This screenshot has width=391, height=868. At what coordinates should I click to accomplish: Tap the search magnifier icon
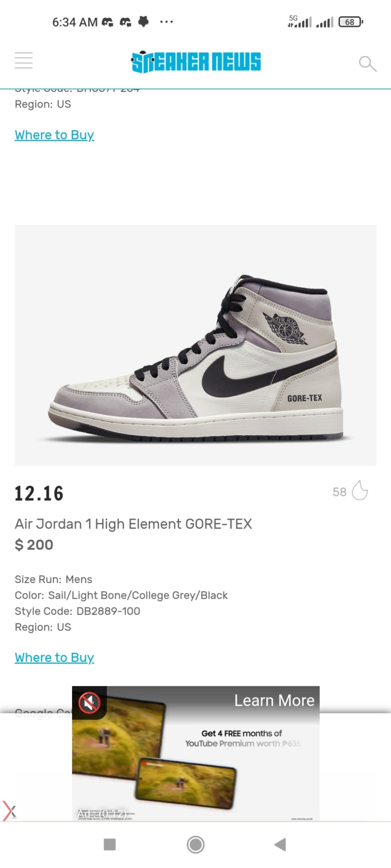[367, 64]
